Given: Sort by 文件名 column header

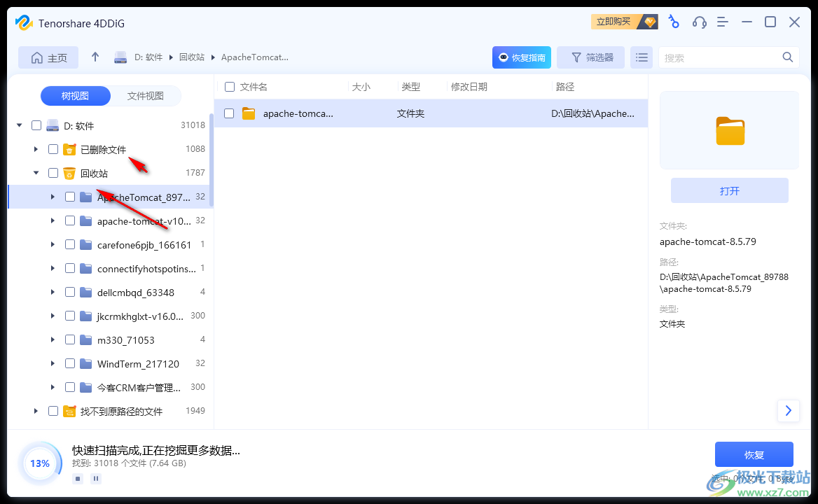Looking at the screenshot, I should 254,87.
